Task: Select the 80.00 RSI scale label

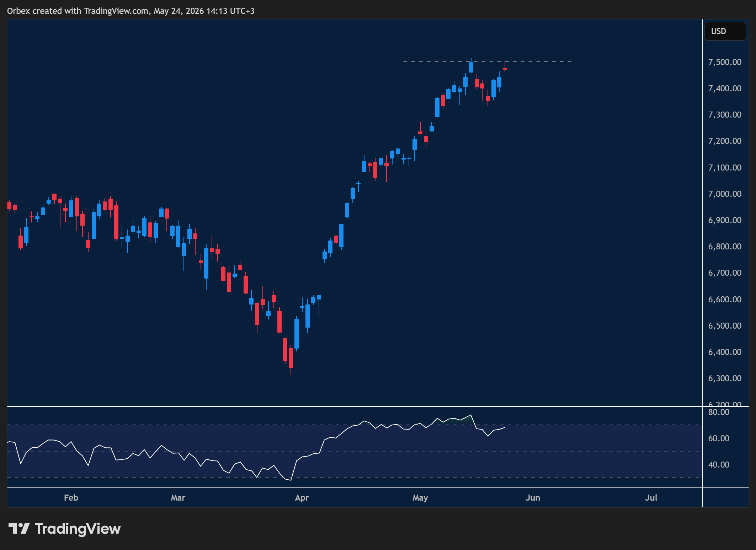Action: click(719, 412)
